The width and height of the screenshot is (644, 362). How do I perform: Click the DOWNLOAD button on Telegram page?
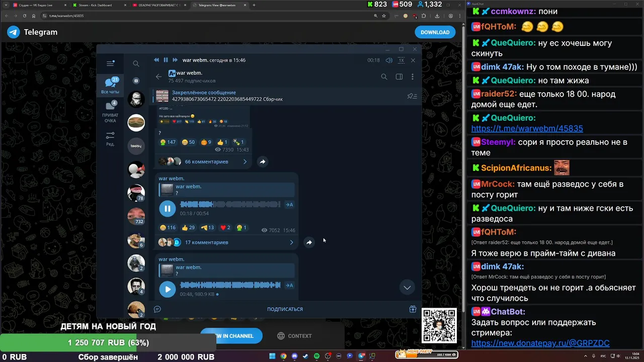tap(435, 32)
